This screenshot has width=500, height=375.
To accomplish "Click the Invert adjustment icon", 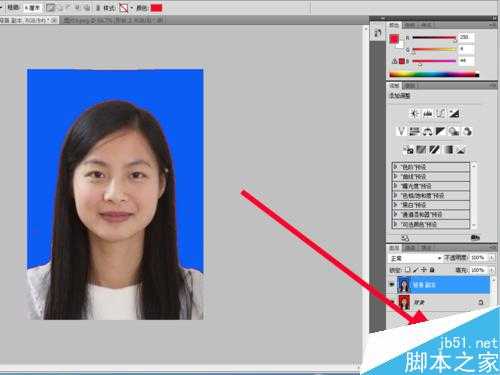I will 409,150.
